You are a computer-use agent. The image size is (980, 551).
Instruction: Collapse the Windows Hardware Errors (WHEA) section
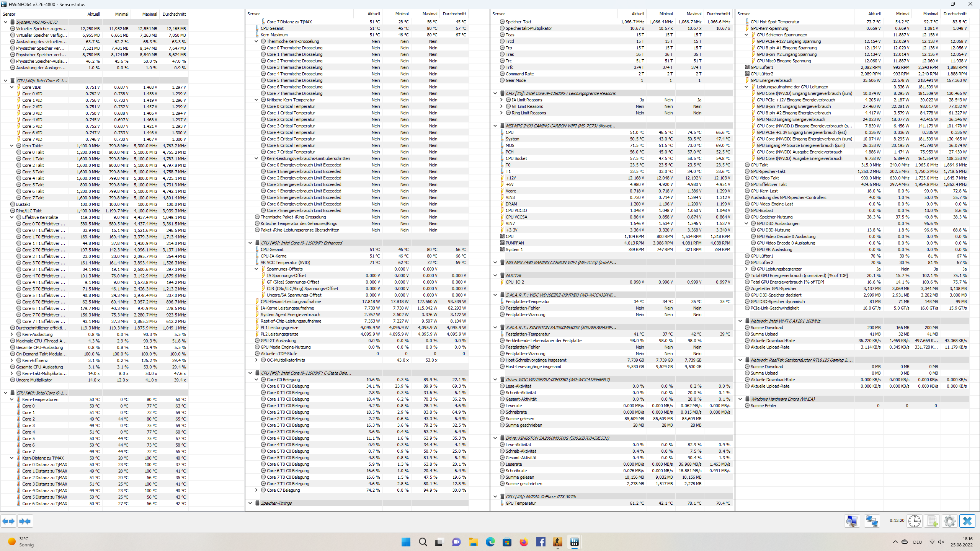(740, 399)
